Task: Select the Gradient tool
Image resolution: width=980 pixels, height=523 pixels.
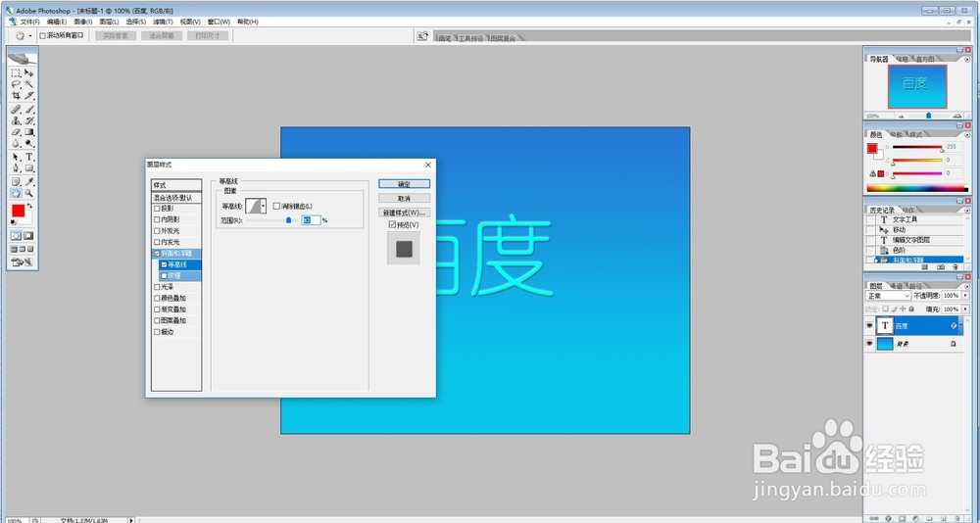Action: (28, 132)
